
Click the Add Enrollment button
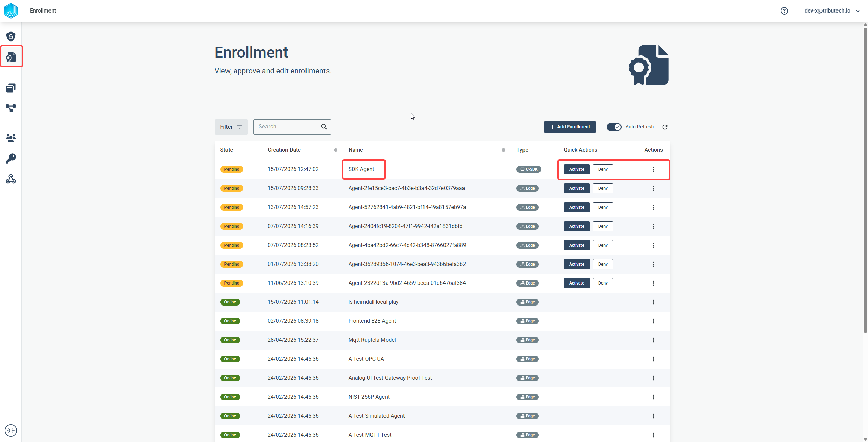coord(570,127)
